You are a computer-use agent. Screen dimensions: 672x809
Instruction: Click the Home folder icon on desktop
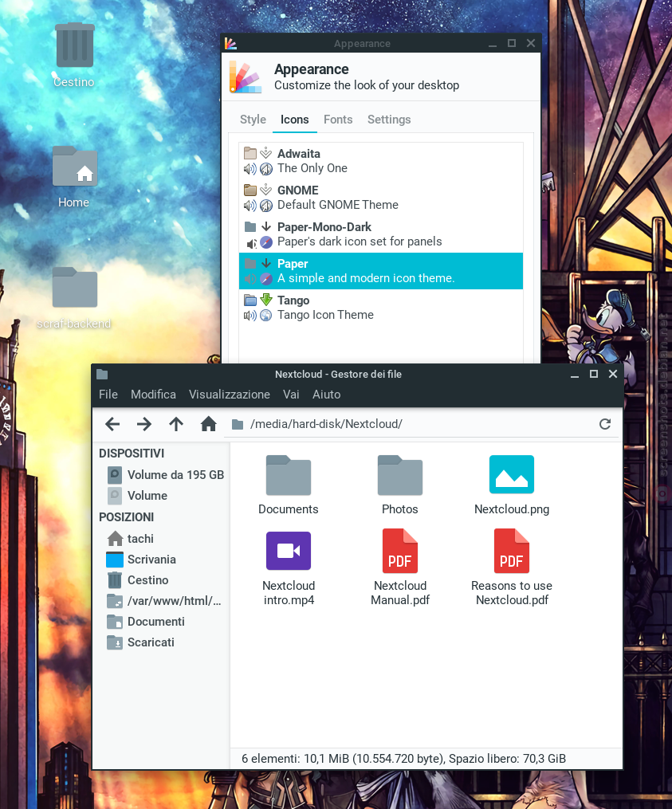tap(75, 166)
